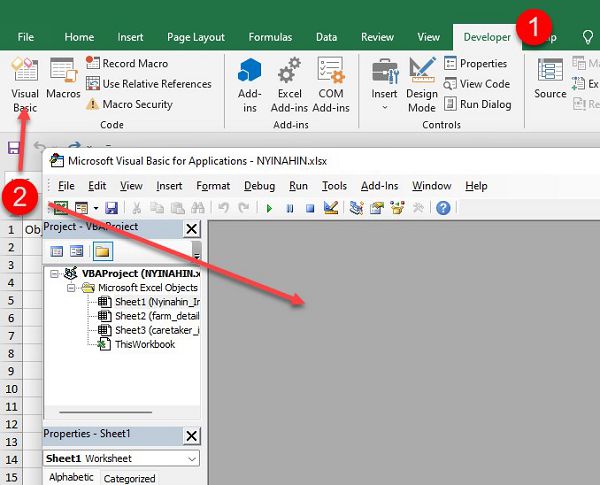Open the Project Explorer toolbar icon
The width and height of the screenshot is (600, 485).
pyautogui.click(x=356, y=208)
